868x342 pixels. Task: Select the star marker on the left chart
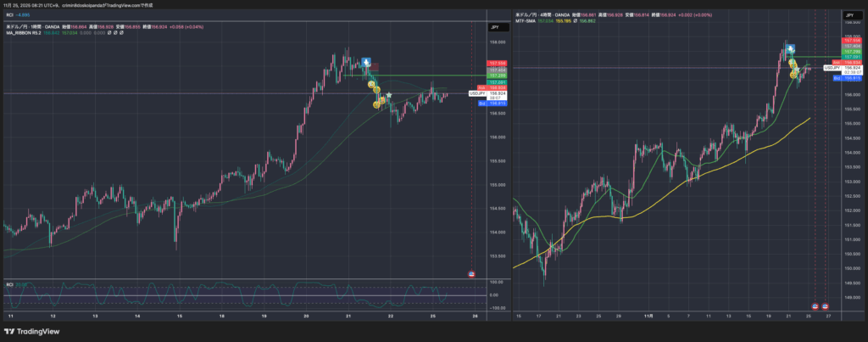(x=389, y=95)
